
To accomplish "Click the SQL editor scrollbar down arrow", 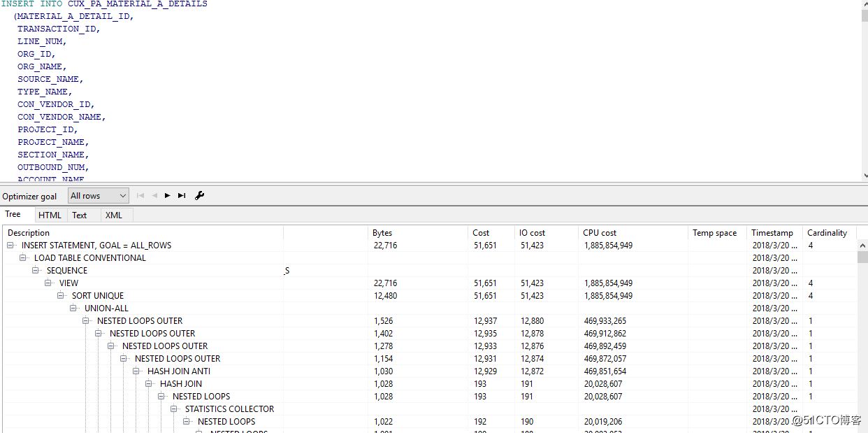I will (865, 176).
